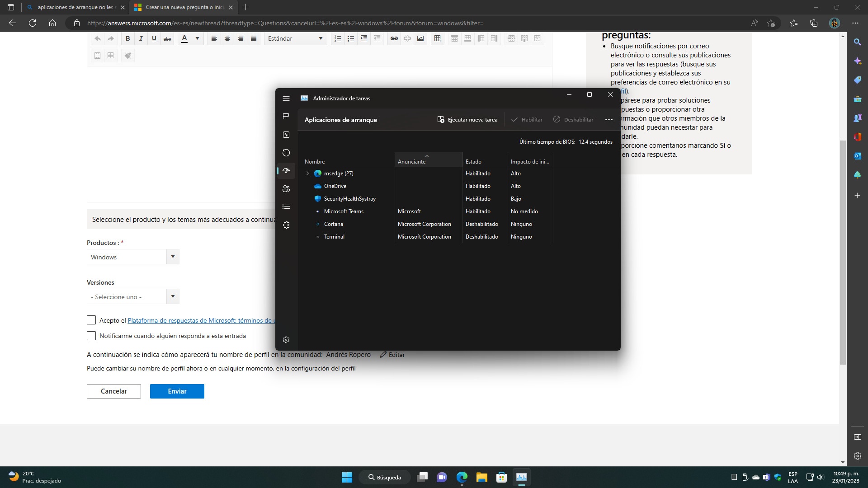Enable Notificarme cuando alguien responda checkbox
The height and width of the screenshot is (488, 868).
click(x=91, y=336)
